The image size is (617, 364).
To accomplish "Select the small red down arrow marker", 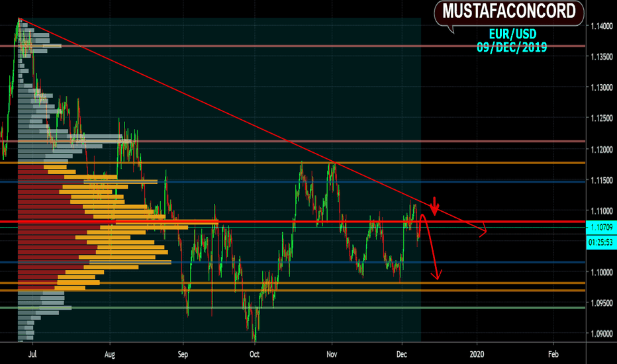I will [x=434, y=206].
